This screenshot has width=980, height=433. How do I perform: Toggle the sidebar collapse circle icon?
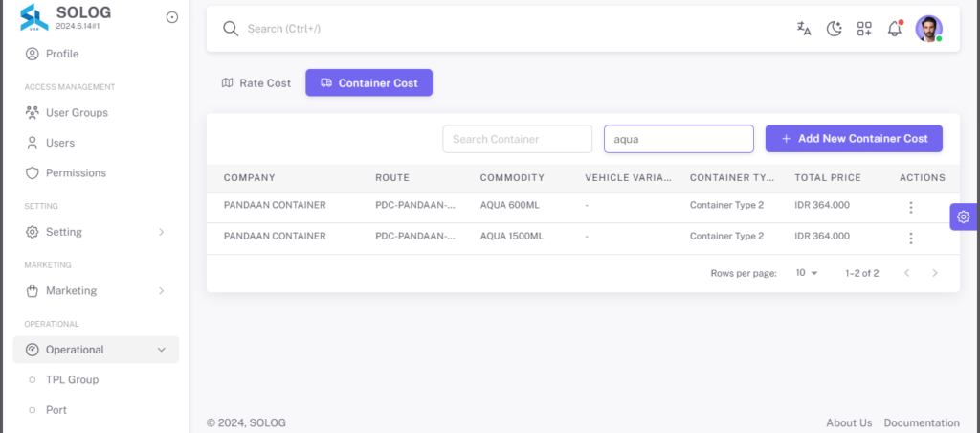[172, 17]
